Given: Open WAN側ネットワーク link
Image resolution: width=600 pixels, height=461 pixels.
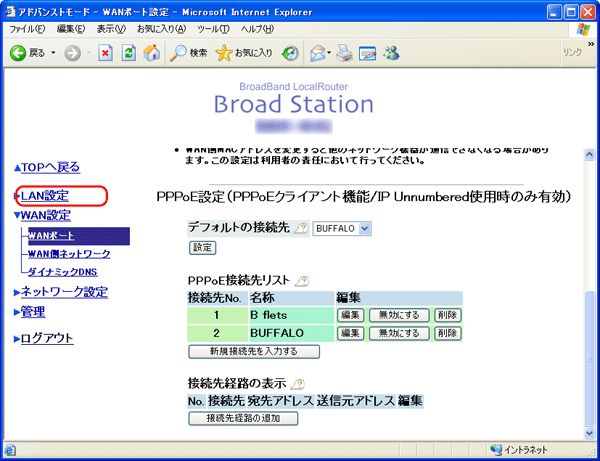Looking at the screenshot, I should [x=69, y=254].
